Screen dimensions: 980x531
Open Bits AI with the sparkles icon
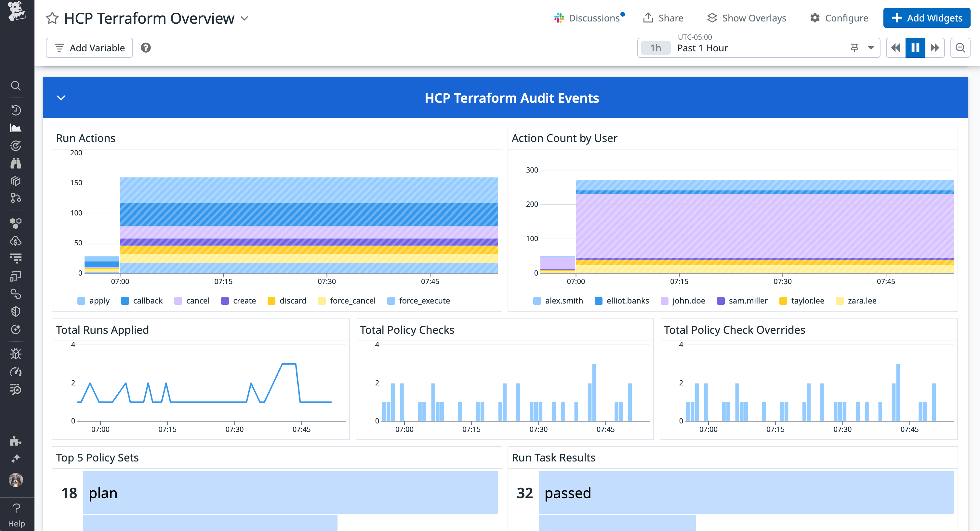[x=16, y=458]
